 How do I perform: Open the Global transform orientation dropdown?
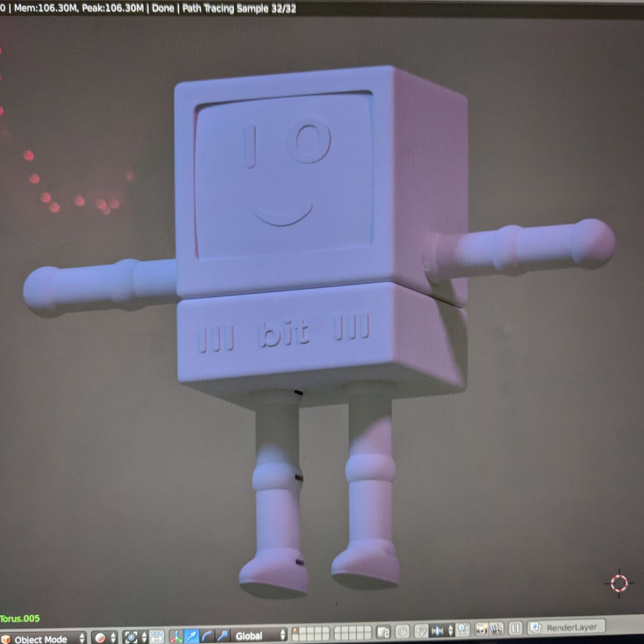[260, 635]
